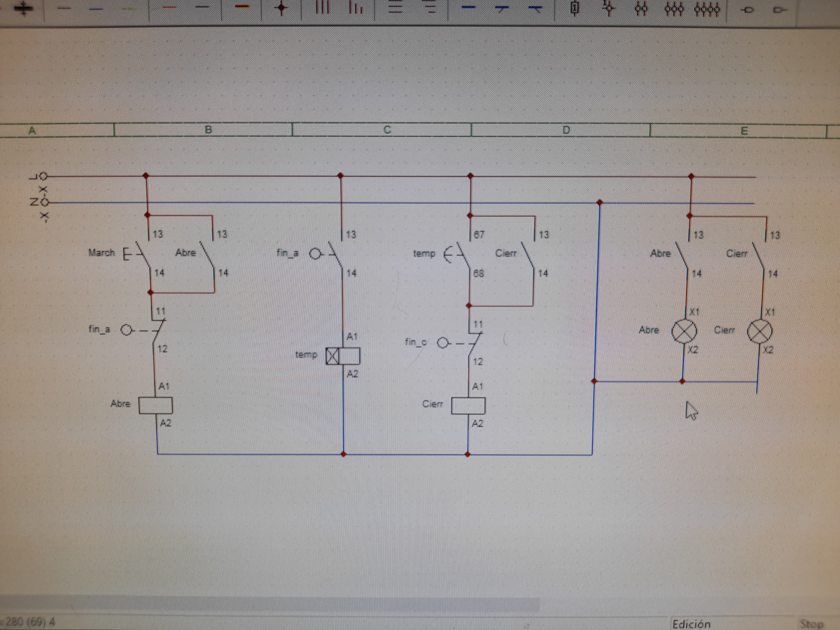
Task: Select the red connection node tool
Action: [281, 8]
